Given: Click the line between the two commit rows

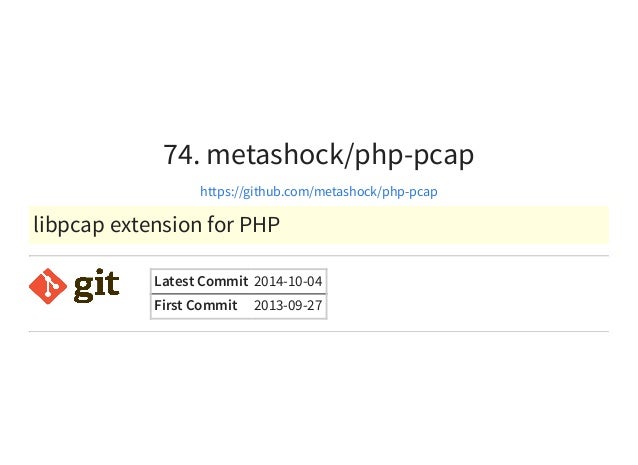Looking at the screenshot, I should pyautogui.click(x=239, y=294).
